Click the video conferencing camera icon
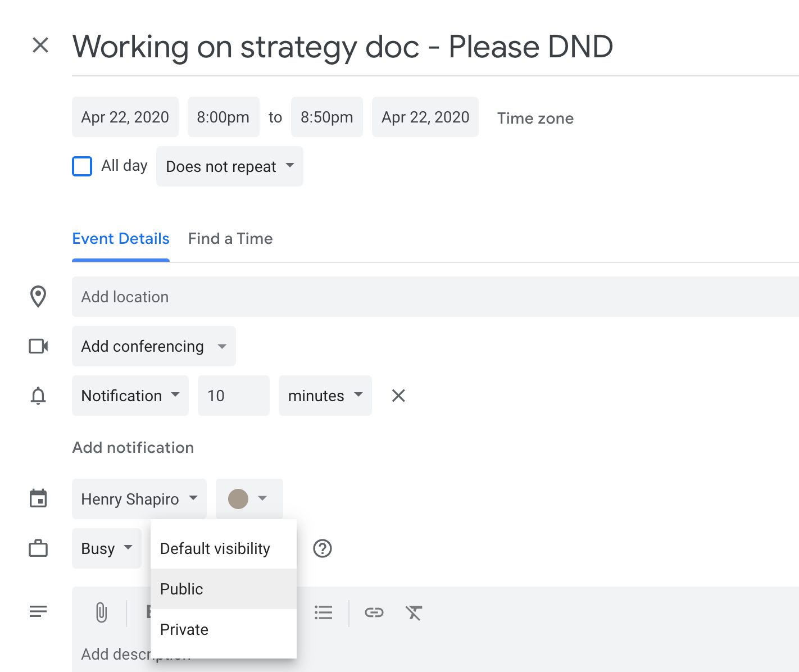 click(38, 346)
